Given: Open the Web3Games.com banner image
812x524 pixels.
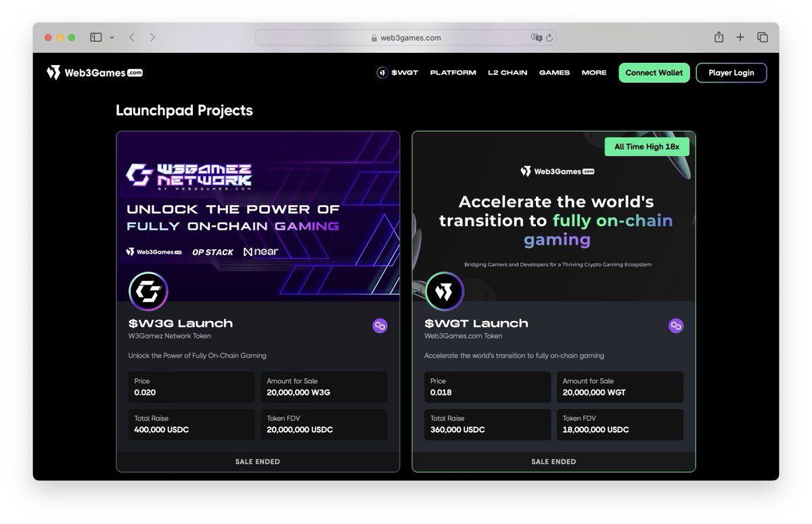Looking at the screenshot, I should tap(554, 216).
